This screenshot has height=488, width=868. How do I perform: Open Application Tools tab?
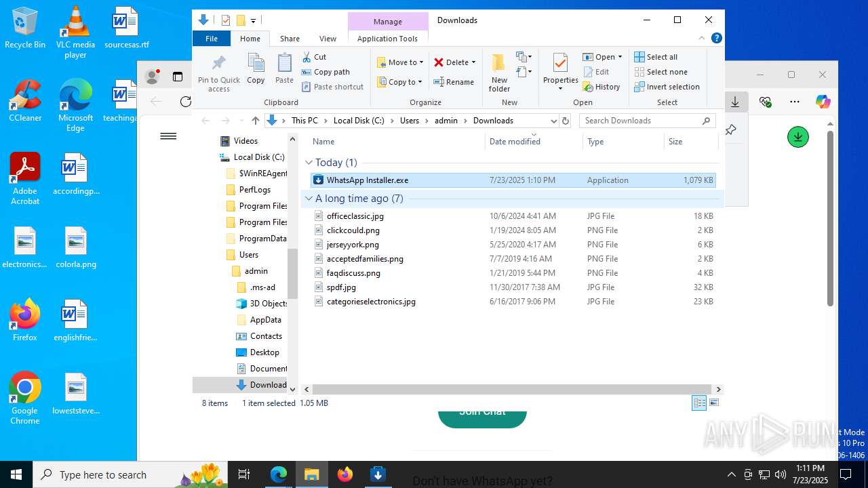[387, 39]
